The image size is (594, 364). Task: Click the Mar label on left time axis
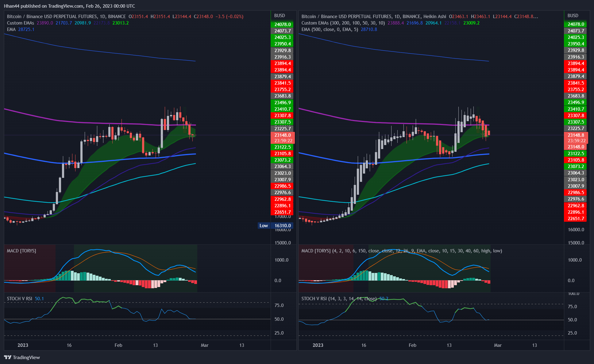pyautogui.click(x=205, y=345)
